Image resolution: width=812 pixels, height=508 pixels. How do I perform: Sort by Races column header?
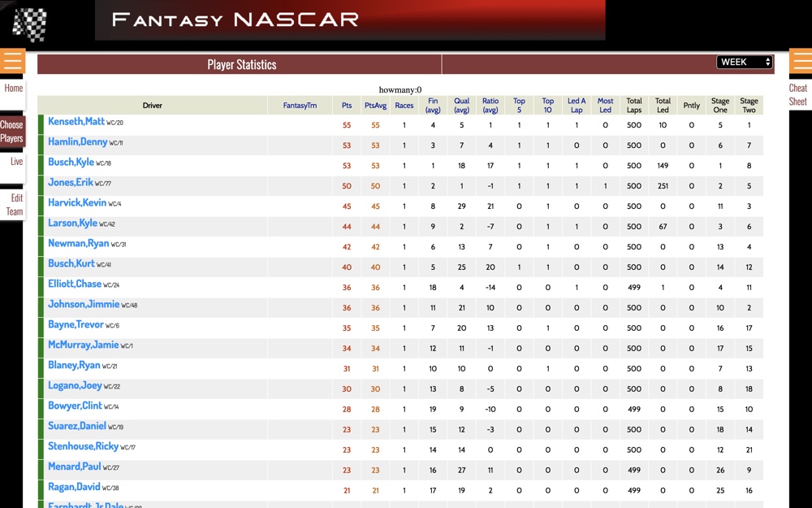click(404, 105)
